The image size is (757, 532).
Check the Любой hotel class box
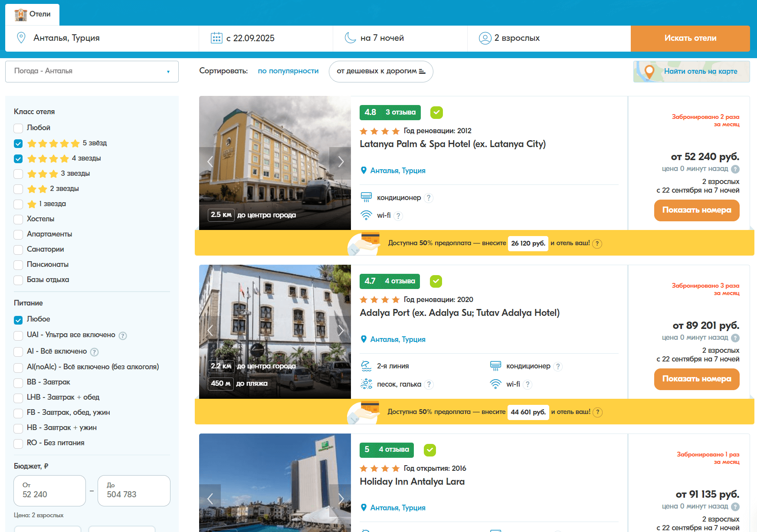pos(18,128)
